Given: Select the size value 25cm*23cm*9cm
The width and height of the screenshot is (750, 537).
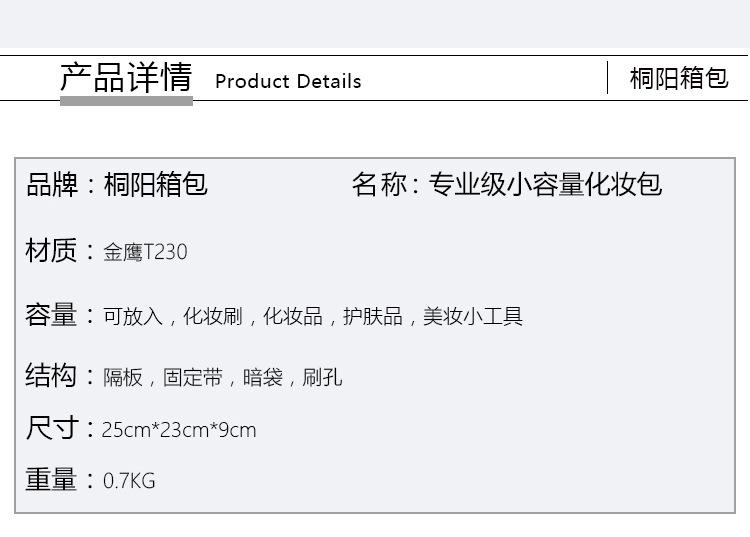Looking at the screenshot, I should click(179, 430).
